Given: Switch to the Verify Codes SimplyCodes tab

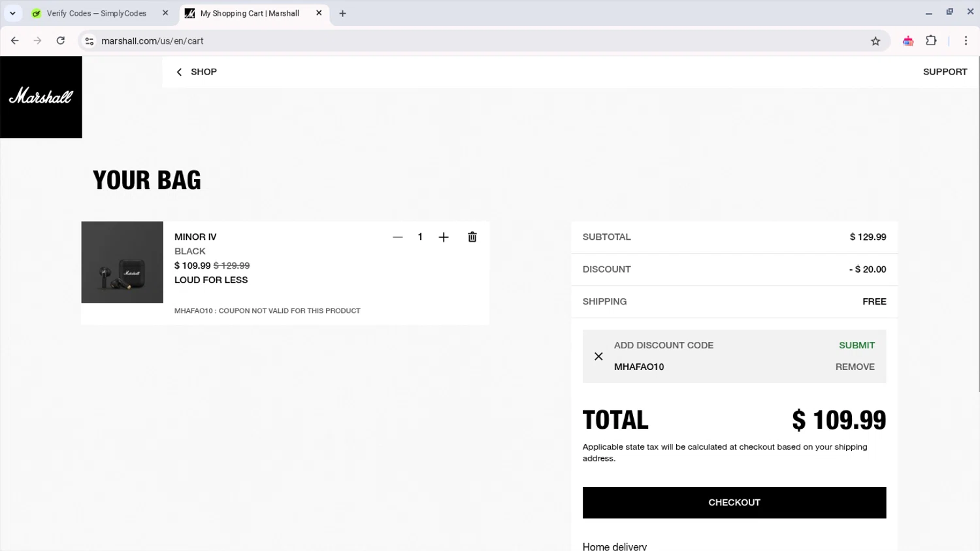Looking at the screenshot, I should (x=96, y=13).
